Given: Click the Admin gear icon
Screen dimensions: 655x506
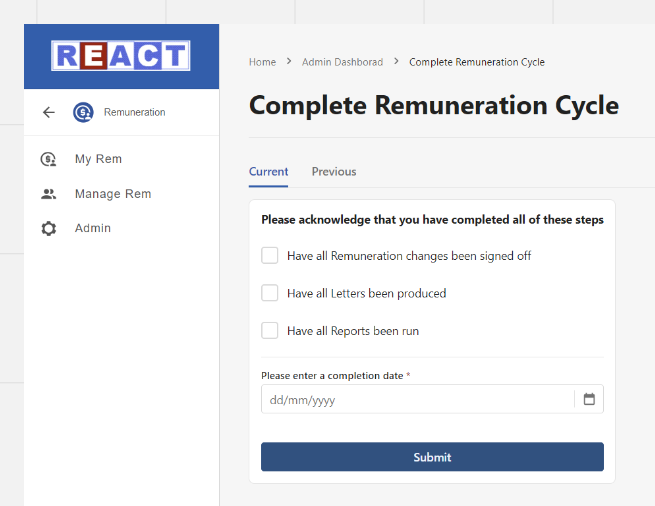Looking at the screenshot, I should pyautogui.click(x=49, y=229).
